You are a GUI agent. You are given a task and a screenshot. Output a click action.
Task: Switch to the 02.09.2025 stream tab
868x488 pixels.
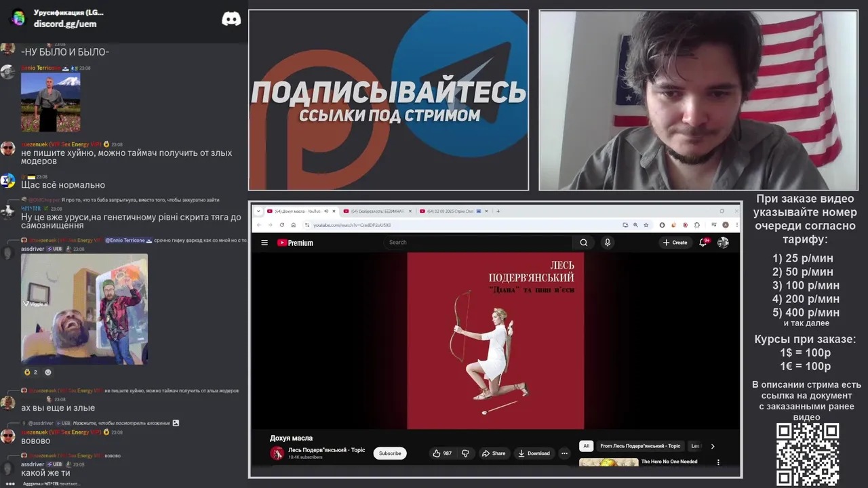454,211
